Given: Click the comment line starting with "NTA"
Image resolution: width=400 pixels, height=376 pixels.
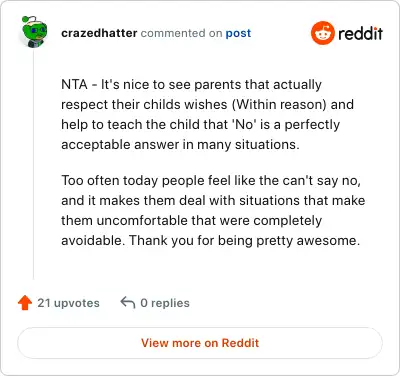Looking at the screenshot, I should click(191, 85).
